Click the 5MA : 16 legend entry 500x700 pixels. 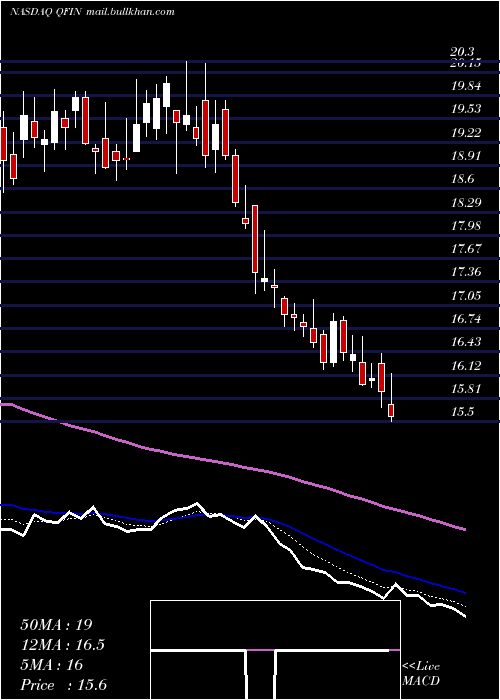52,665
